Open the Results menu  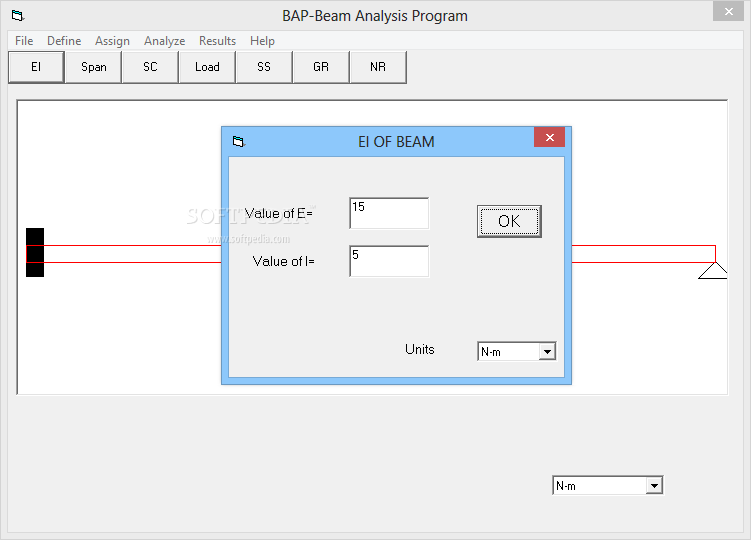[x=217, y=41]
